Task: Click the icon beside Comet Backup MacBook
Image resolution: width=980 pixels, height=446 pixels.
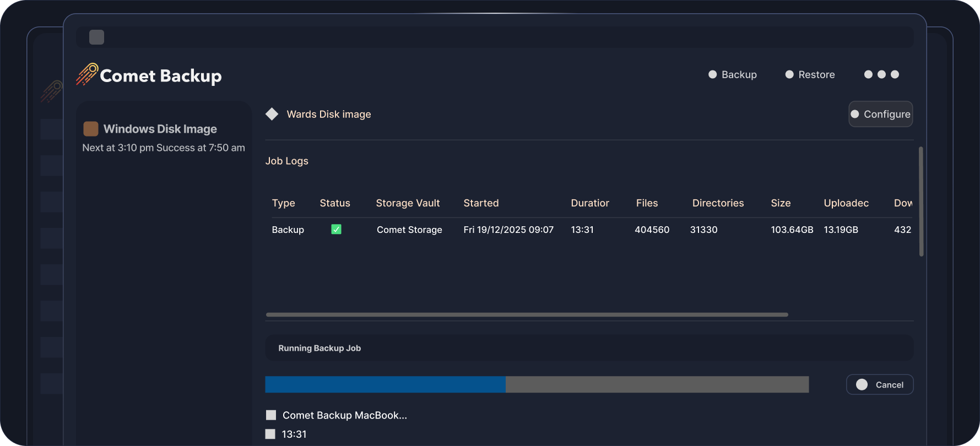Action: [x=271, y=415]
